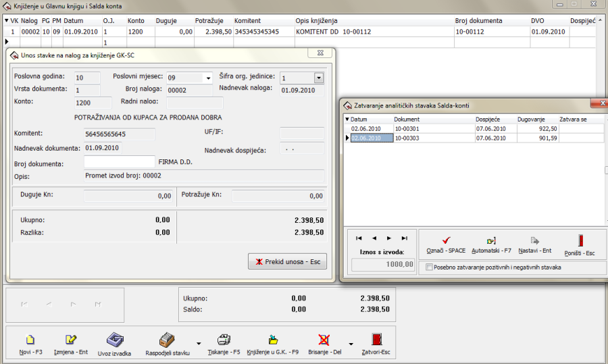
Task: Click Iznos s izvoda field 1000,00
Action: 383,264
